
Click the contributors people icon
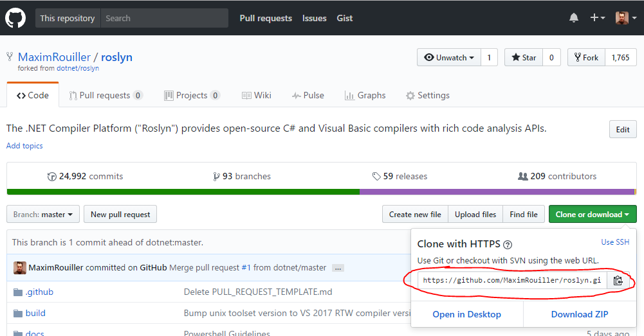(523, 177)
